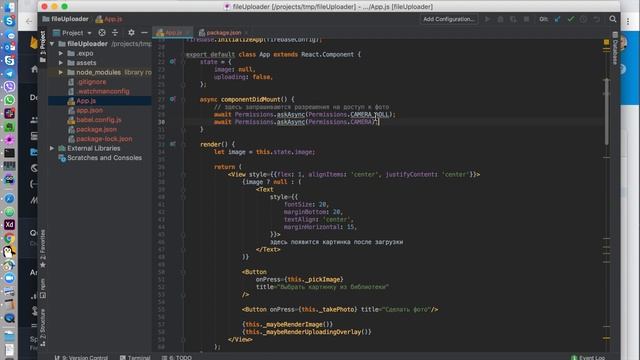The image size is (640, 360).
Task: Open Adobe XD from the Dock
Action: [x=9, y=225]
